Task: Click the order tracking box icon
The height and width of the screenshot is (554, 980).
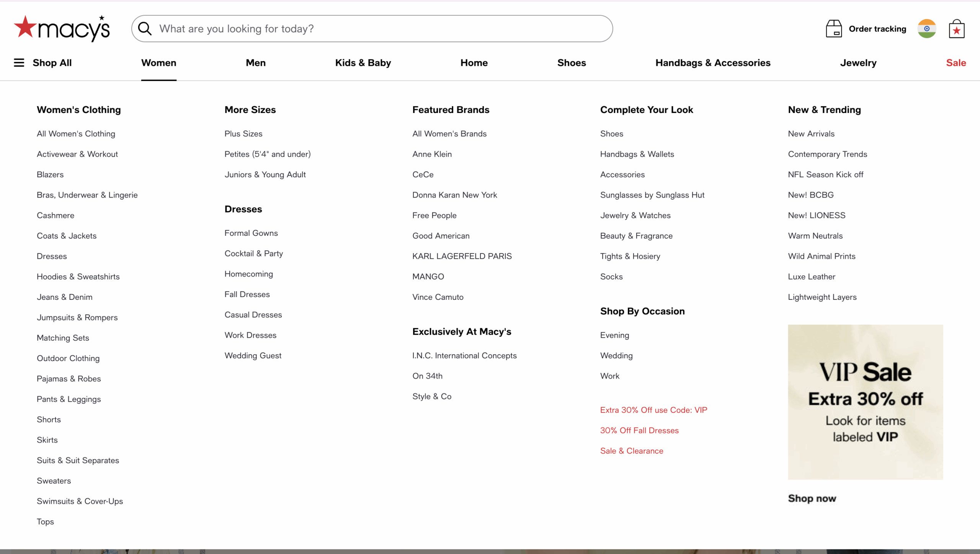Action: click(x=834, y=29)
